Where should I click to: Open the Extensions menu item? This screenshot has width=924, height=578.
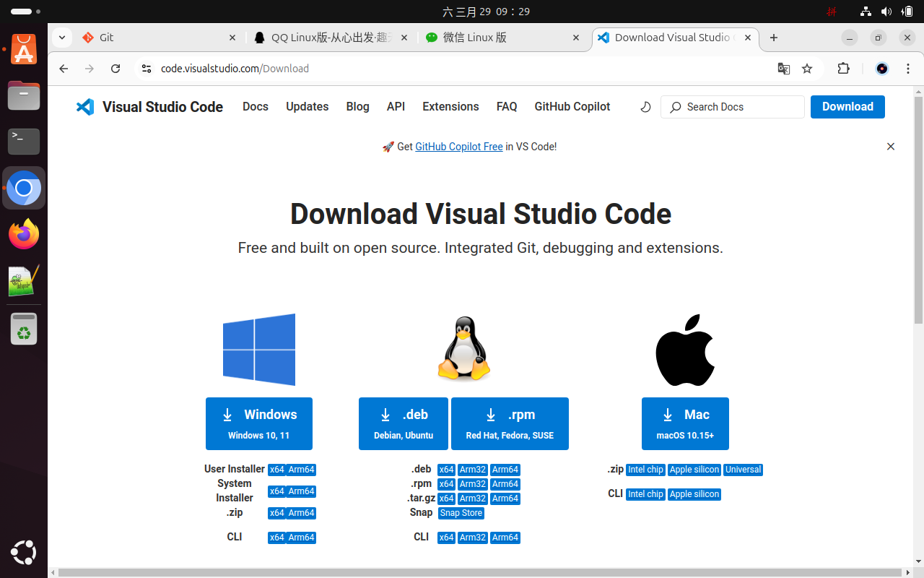[x=450, y=107]
